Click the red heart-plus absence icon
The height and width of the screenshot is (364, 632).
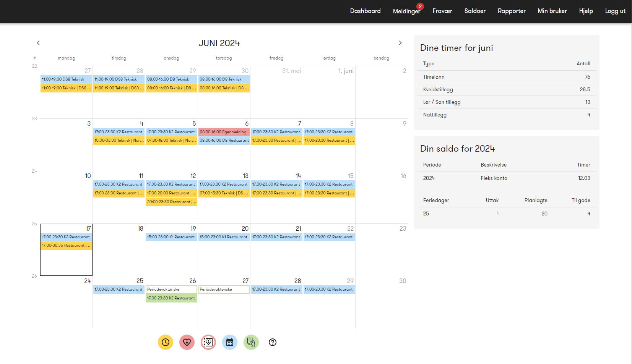click(187, 342)
